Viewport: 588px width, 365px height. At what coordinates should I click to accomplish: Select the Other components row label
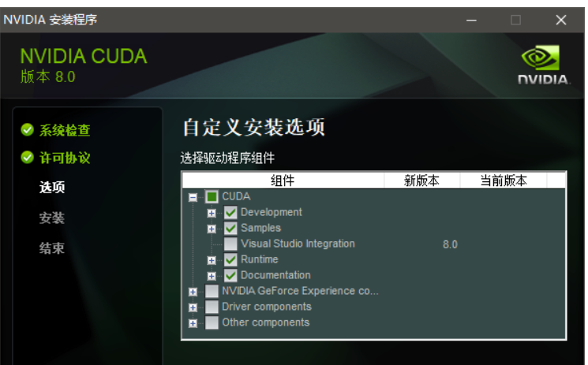pos(266,322)
